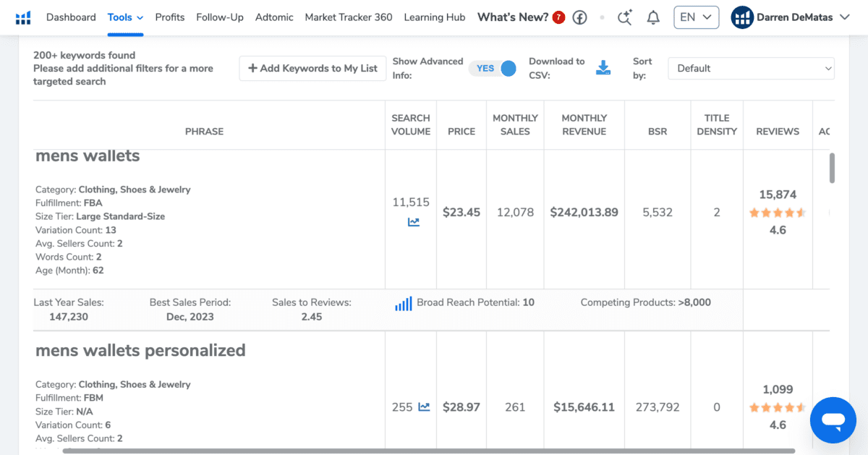
Task: Toggle Show Advanced Info switch
Action: click(x=493, y=68)
